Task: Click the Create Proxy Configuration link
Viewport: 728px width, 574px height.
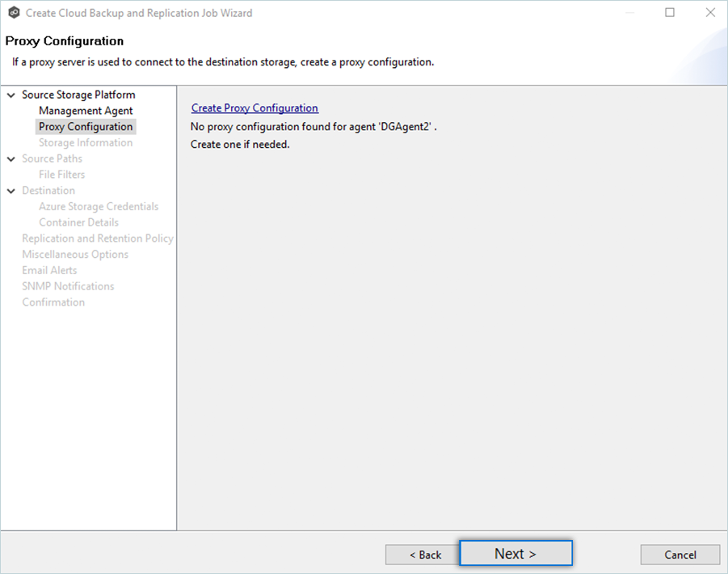Action: pos(255,108)
